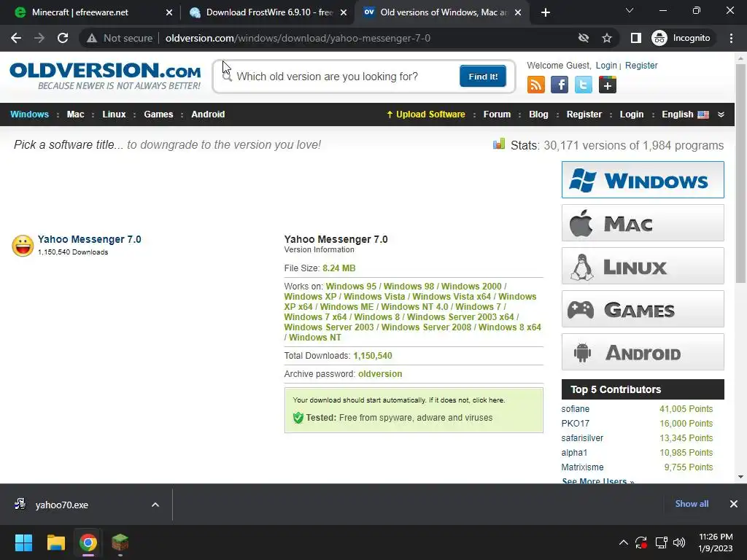Click the Games sidebar category button
The image size is (747, 560).
(643, 309)
